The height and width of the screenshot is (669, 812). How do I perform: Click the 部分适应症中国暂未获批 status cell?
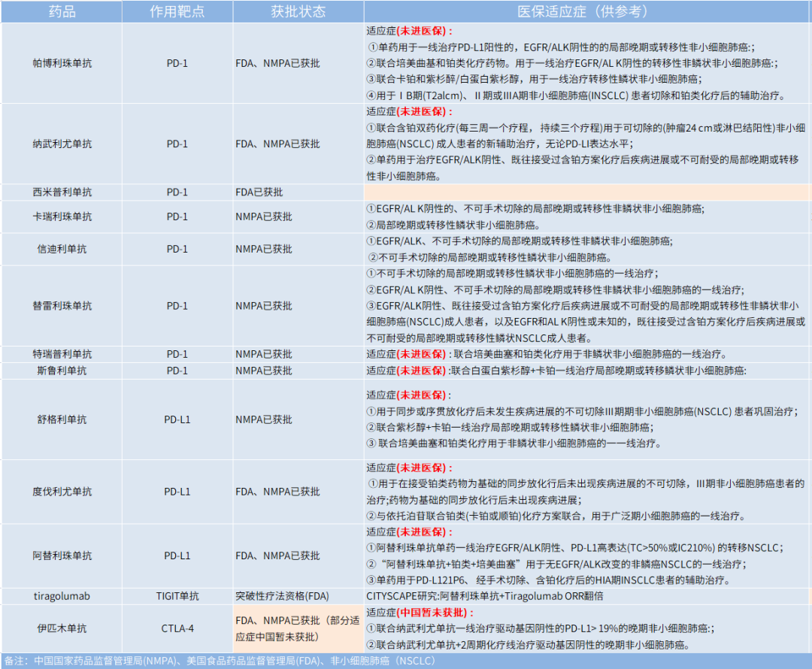click(298, 628)
